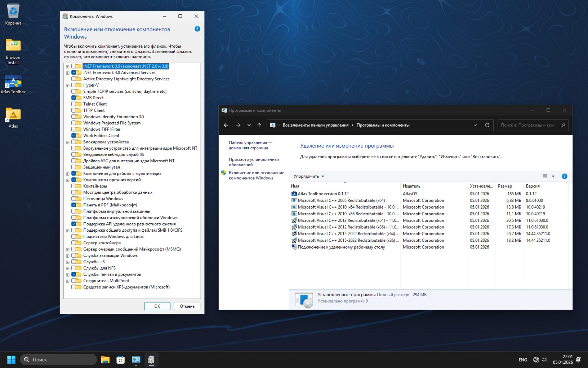This screenshot has height=368, width=588.
Task: Click the blue help icon in Windows Components dialog
Action: tap(197, 29)
